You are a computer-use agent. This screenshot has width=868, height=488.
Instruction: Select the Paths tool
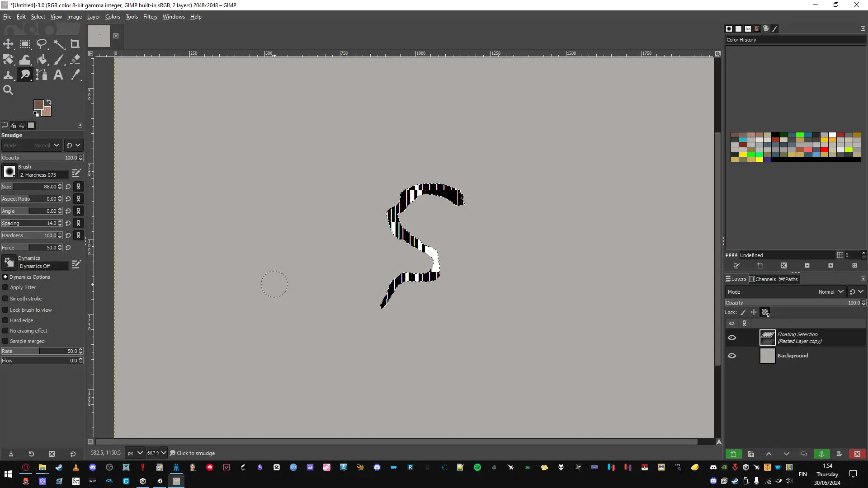click(x=42, y=75)
